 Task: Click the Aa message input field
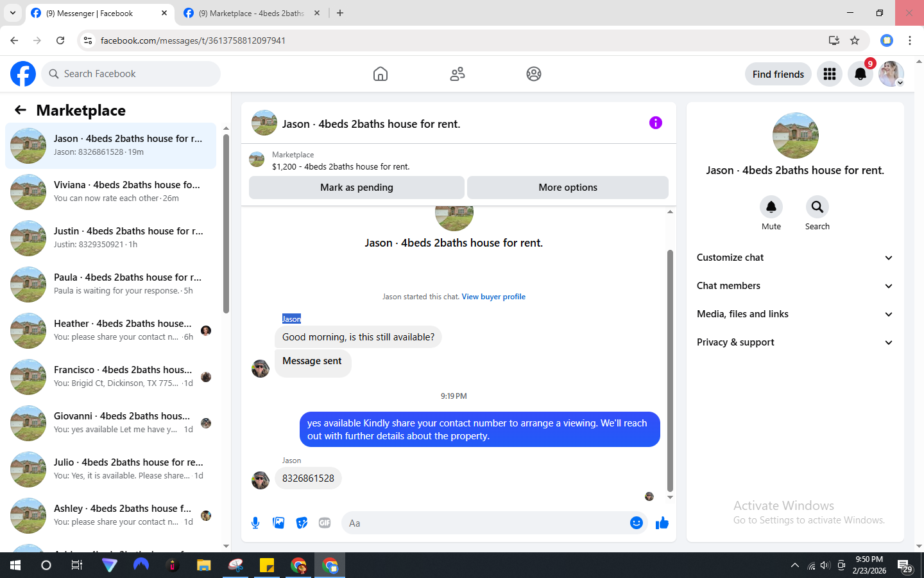[x=494, y=523]
